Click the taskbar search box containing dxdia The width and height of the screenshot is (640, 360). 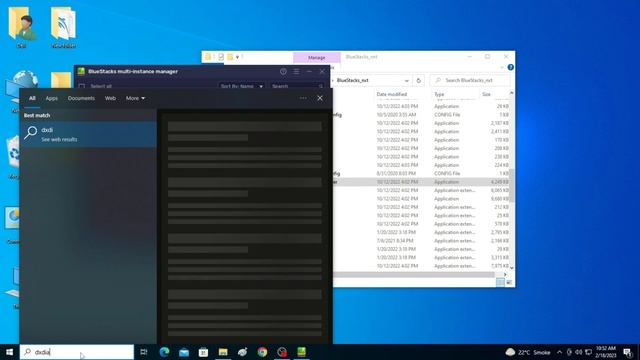tap(77, 352)
